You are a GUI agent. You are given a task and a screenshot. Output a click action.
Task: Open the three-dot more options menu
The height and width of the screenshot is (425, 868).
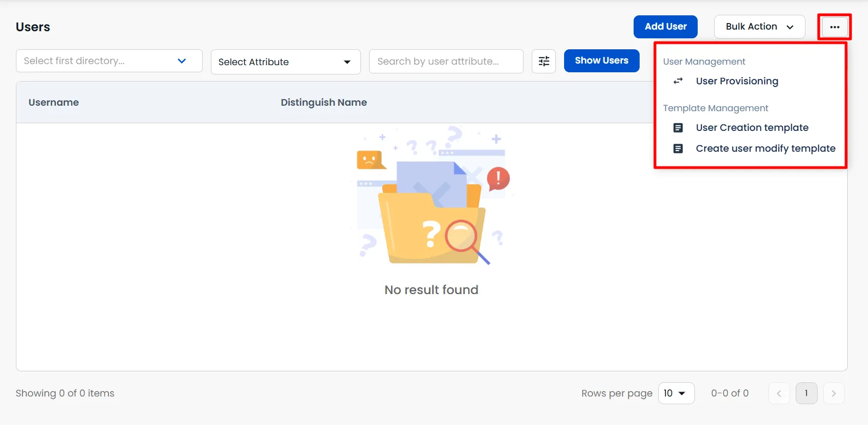pos(835,27)
